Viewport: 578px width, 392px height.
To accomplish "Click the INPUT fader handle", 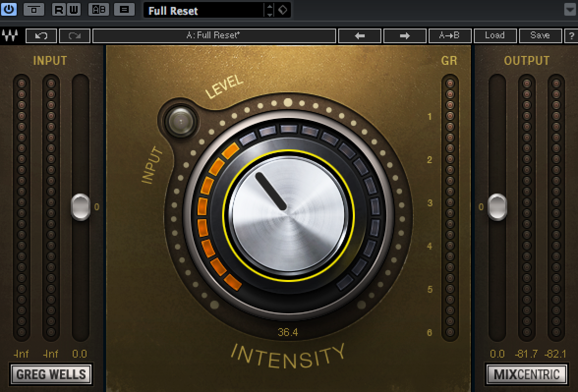I will point(81,207).
